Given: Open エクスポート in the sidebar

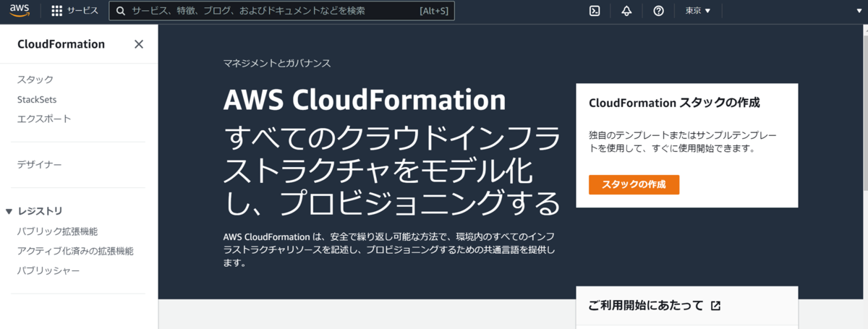Looking at the screenshot, I should click(x=44, y=119).
